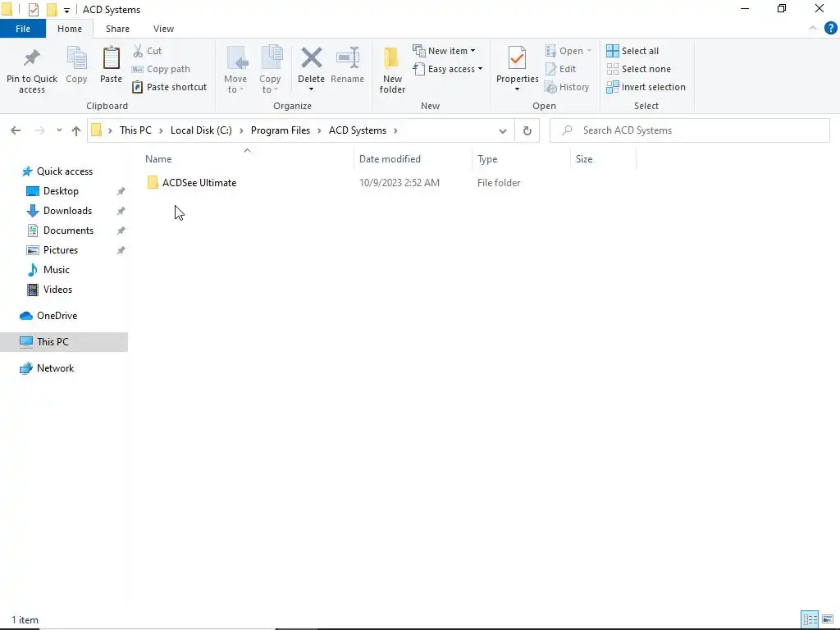Sort by the Name column header
The image size is (840, 630).
pyautogui.click(x=247, y=159)
